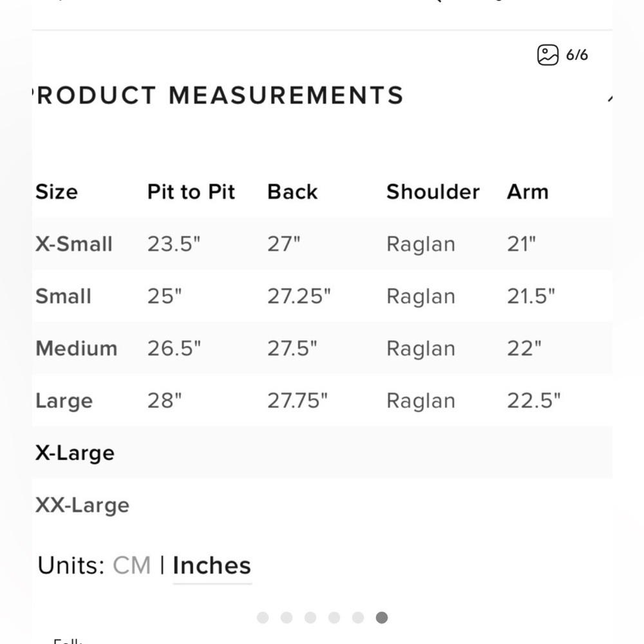Open the image gallery counter icon
Image resolution: width=644 pixels, height=644 pixels.
point(547,55)
